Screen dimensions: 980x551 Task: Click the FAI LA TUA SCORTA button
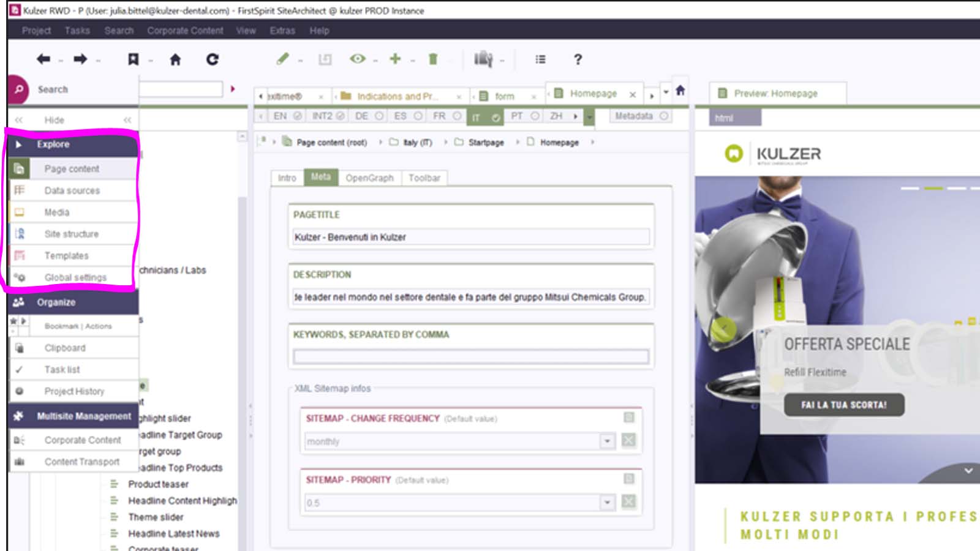click(x=844, y=405)
